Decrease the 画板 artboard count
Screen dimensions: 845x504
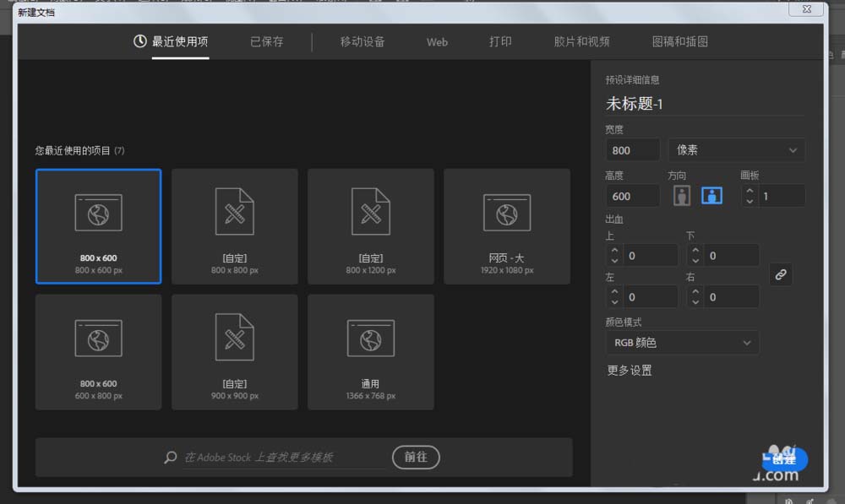tap(750, 202)
